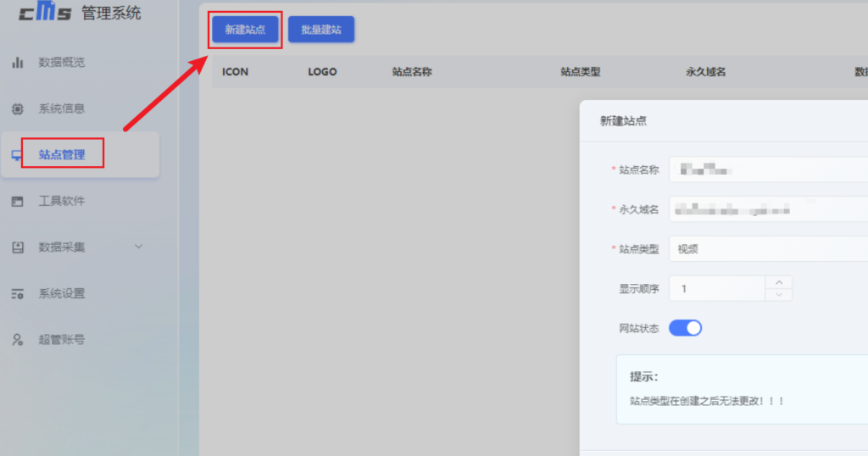Click the 系统设置 sliders icon
This screenshot has width=868, height=456.
point(17,294)
